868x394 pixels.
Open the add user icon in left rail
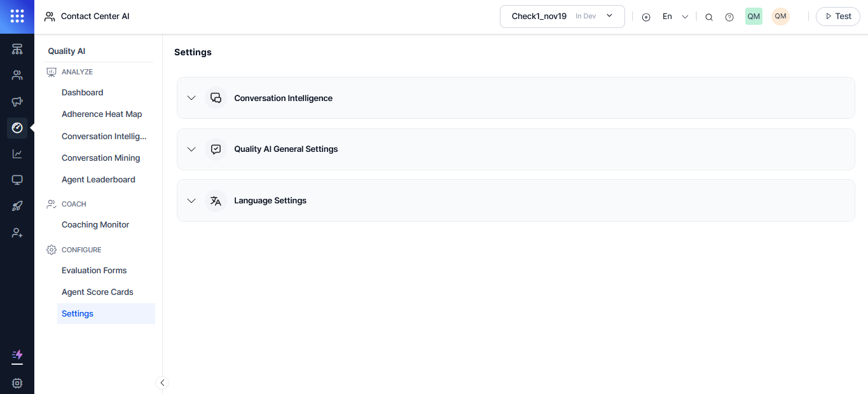pos(17,233)
